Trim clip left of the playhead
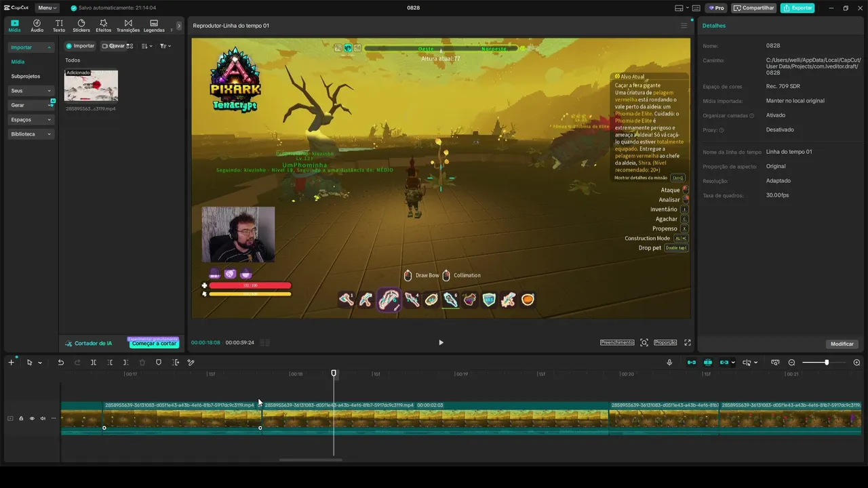This screenshot has width=868, height=488. (x=110, y=363)
